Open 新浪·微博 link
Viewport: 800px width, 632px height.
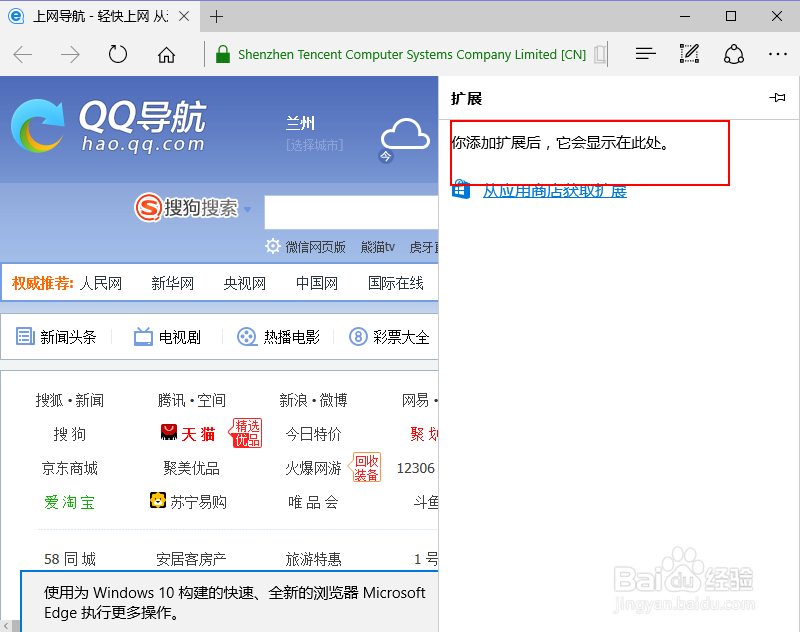pos(313,400)
